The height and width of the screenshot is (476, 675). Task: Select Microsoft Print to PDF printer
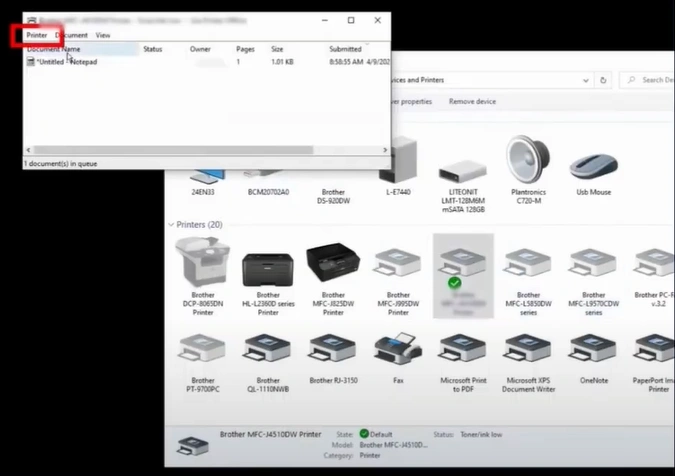click(463, 350)
